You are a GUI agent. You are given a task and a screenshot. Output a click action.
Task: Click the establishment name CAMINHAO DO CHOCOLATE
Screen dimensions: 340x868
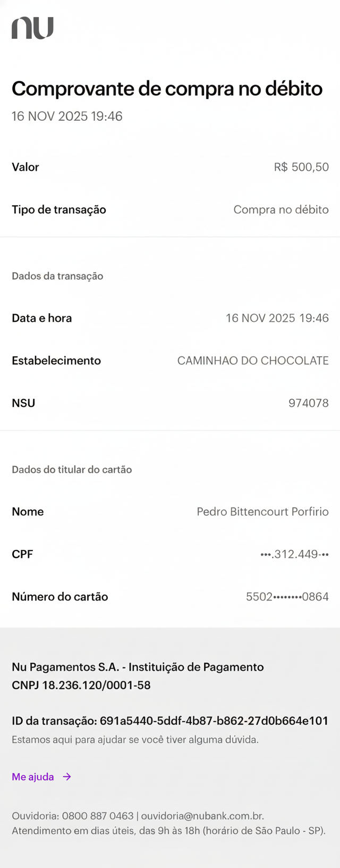253,361
